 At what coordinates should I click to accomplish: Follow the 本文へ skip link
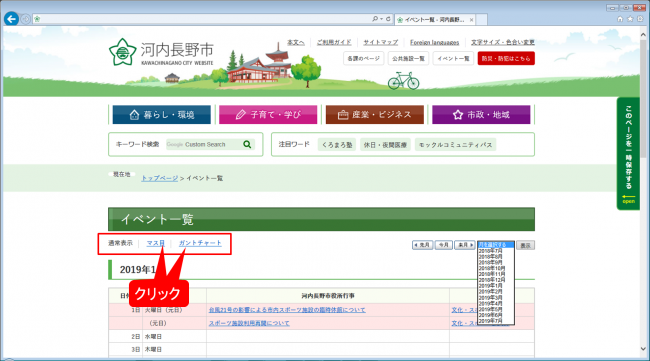pos(296,42)
